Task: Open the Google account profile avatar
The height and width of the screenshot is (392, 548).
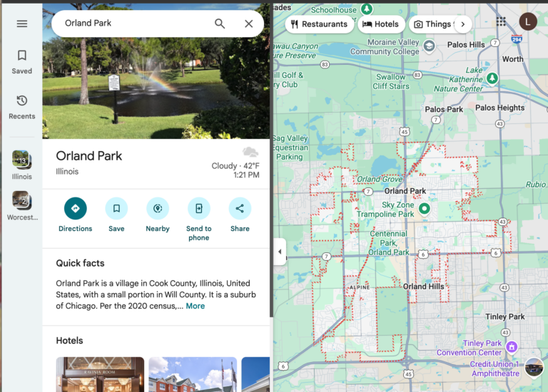Action: pos(528,22)
